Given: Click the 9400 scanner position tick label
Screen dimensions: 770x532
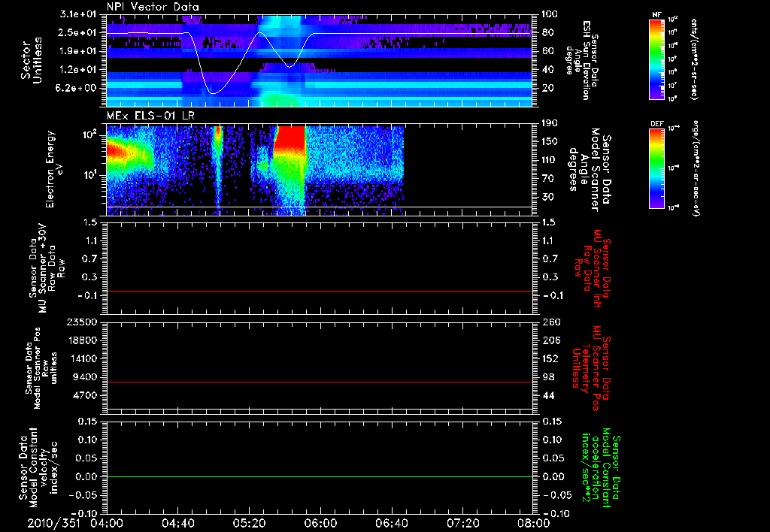Looking at the screenshot, I should 86,377.
